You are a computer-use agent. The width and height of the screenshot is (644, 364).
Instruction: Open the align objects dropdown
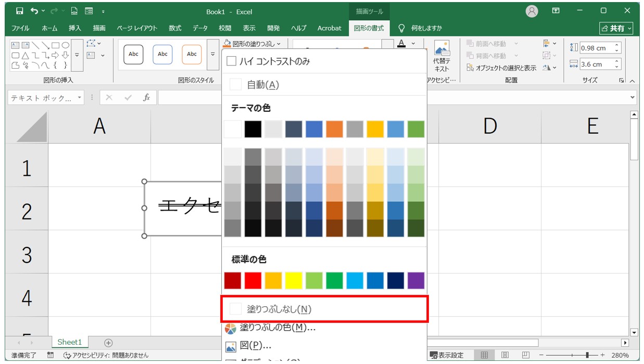[x=550, y=44]
